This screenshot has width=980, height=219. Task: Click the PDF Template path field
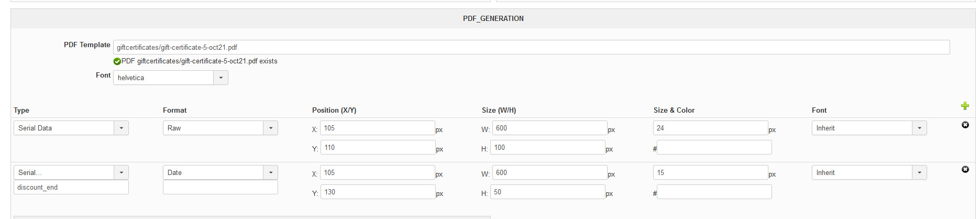pos(531,47)
